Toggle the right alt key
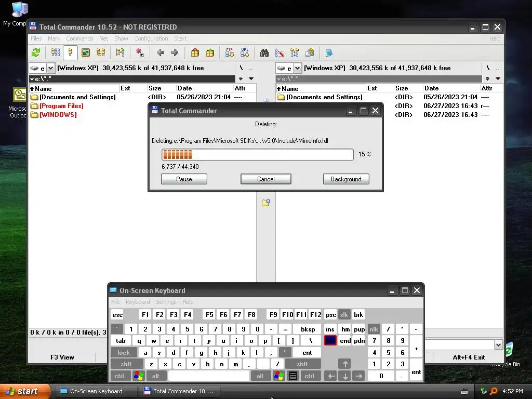532x399 pixels. click(x=260, y=376)
